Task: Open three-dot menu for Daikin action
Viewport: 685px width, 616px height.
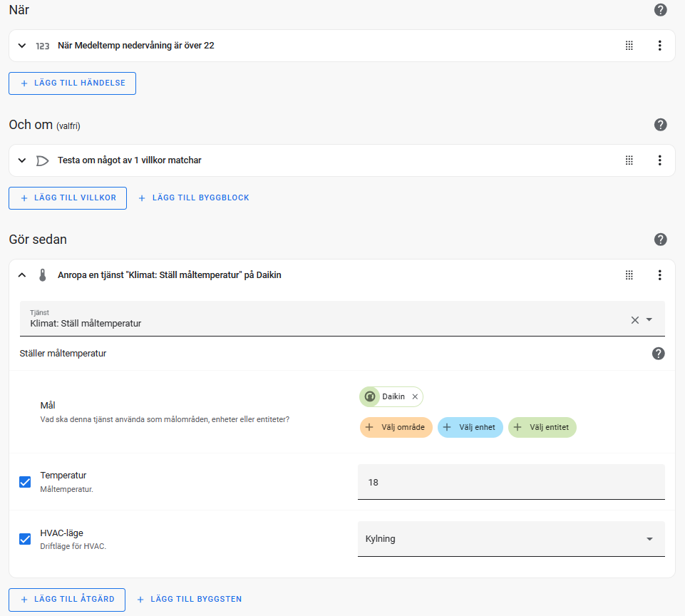Action: coord(659,274)
